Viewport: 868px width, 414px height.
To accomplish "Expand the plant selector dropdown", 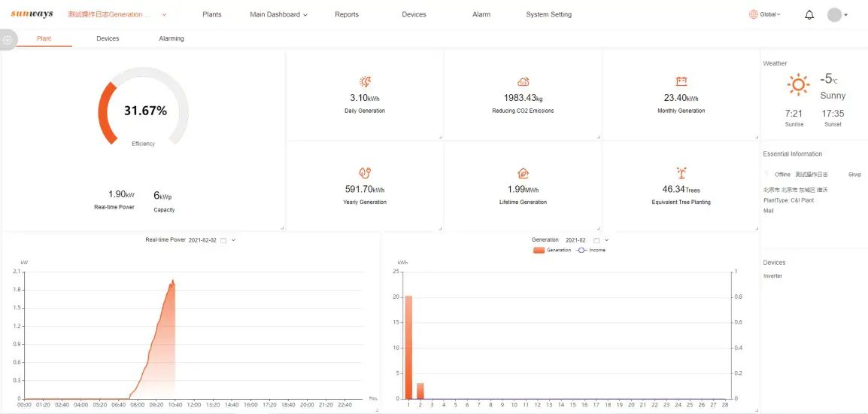I will [x=165, y=15].
